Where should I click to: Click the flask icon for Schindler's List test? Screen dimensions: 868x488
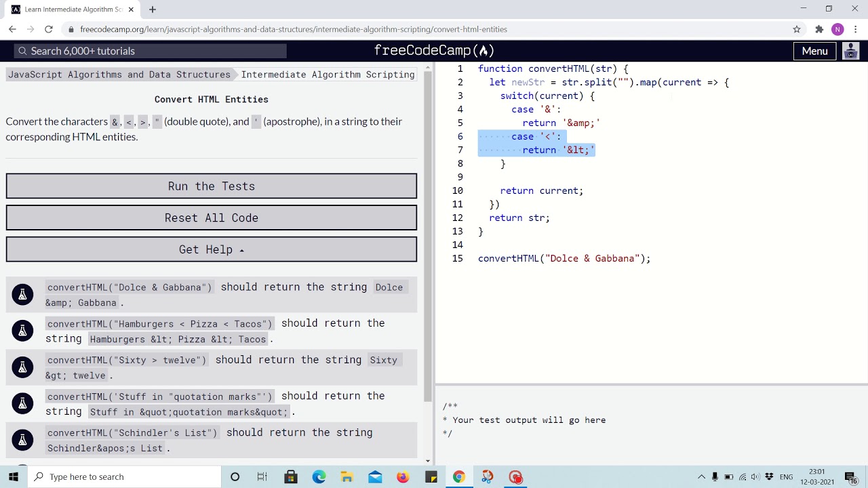pyautogui.click(x=22, y=440)
